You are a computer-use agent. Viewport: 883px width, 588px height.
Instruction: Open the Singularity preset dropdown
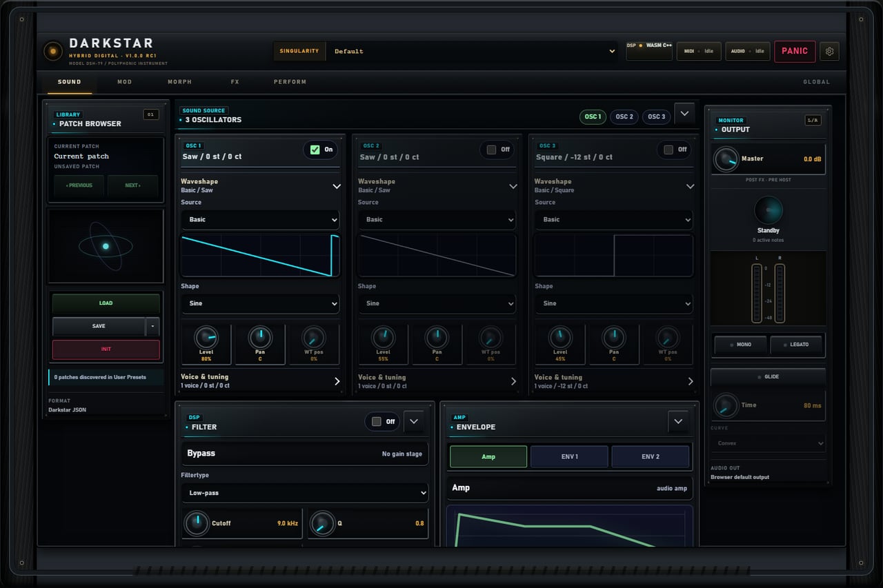[473, 51]
